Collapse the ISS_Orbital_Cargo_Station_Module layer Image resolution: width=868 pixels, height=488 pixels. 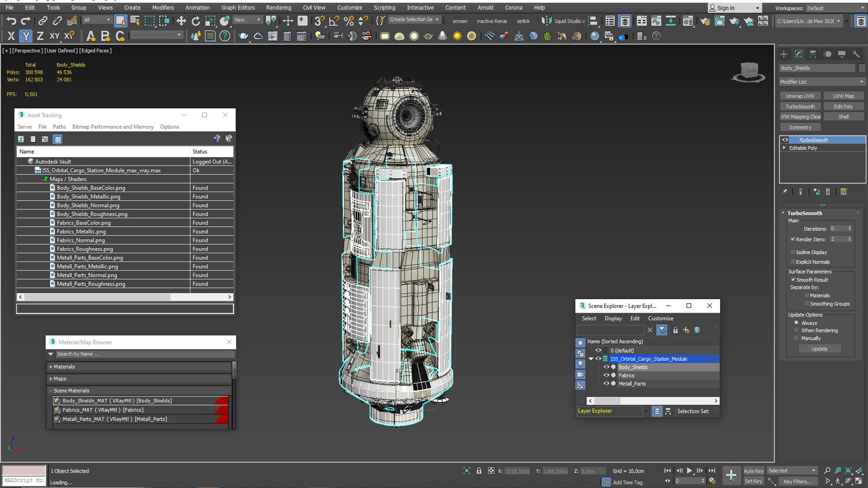[591, 359]
